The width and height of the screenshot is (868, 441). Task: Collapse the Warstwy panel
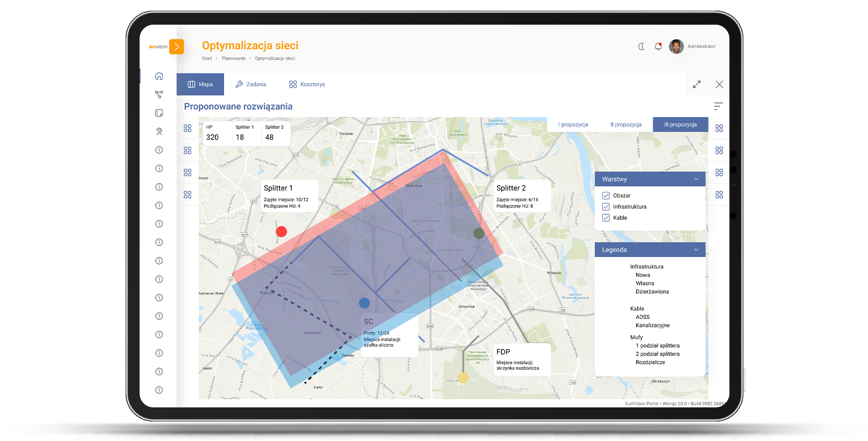696,179
